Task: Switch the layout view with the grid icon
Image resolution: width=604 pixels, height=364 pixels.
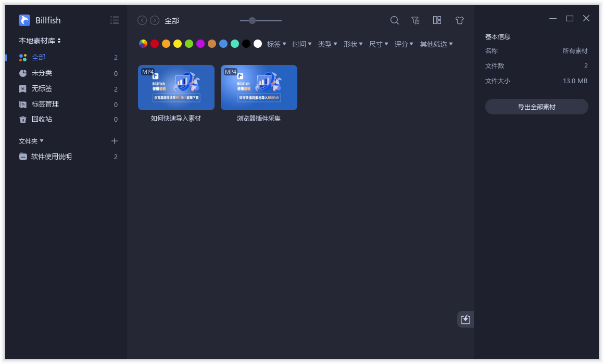Action: [x=437, y=20]
